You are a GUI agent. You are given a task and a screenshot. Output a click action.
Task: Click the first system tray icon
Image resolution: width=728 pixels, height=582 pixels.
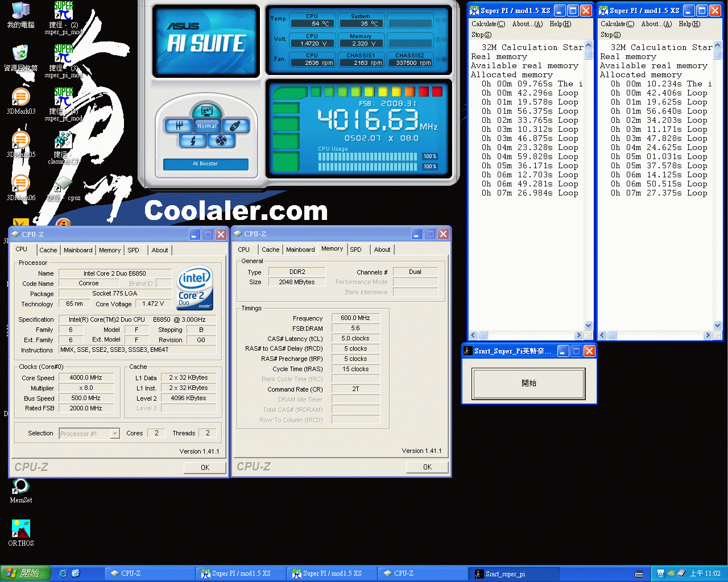pyautogui.click(x=660, y=573)
